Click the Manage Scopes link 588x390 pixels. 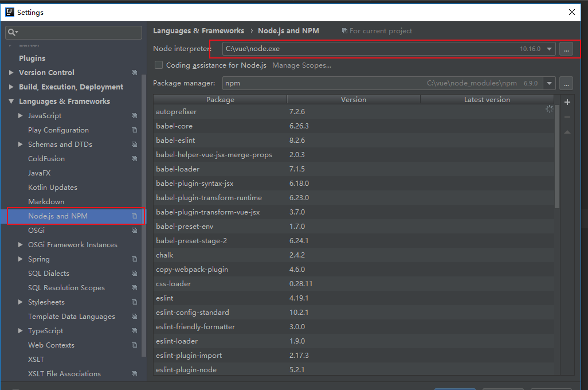[x=301, y=65]
